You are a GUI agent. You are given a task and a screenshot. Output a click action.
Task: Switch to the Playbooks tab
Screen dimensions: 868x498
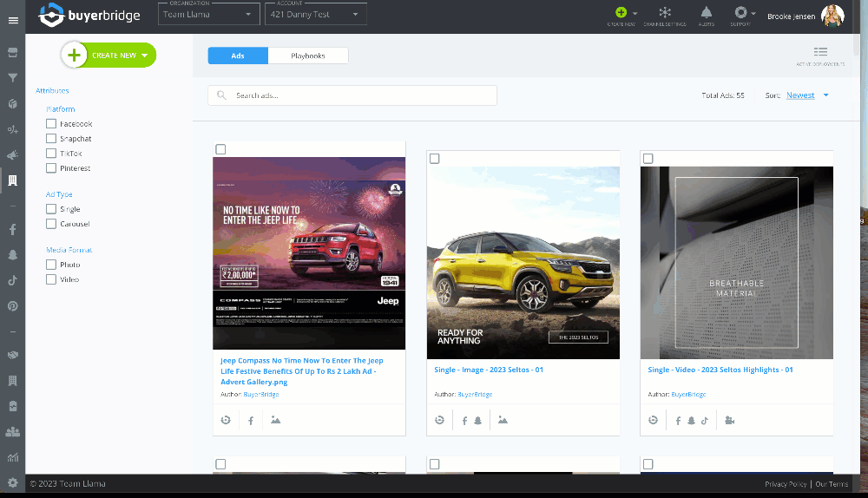point(308,56)
